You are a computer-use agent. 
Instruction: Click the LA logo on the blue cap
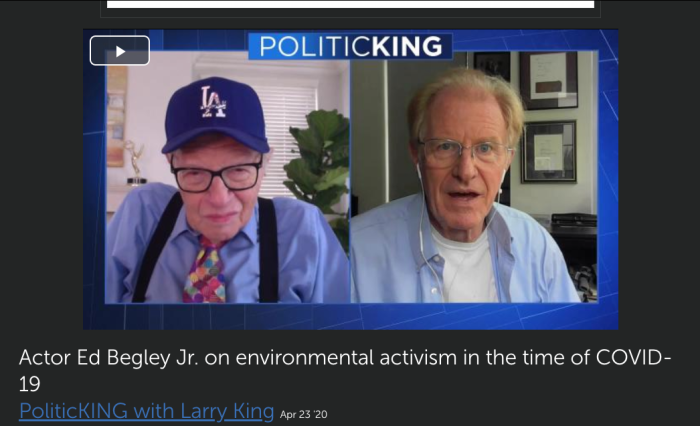pyautogui.click(x=213, y=102)
